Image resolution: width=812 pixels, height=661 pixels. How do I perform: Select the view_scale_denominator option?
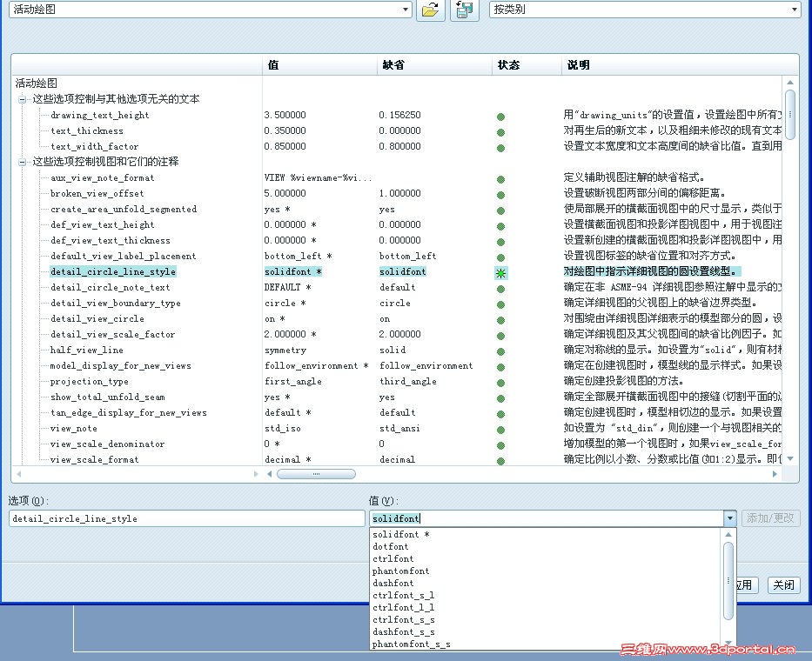coord(107,444)
